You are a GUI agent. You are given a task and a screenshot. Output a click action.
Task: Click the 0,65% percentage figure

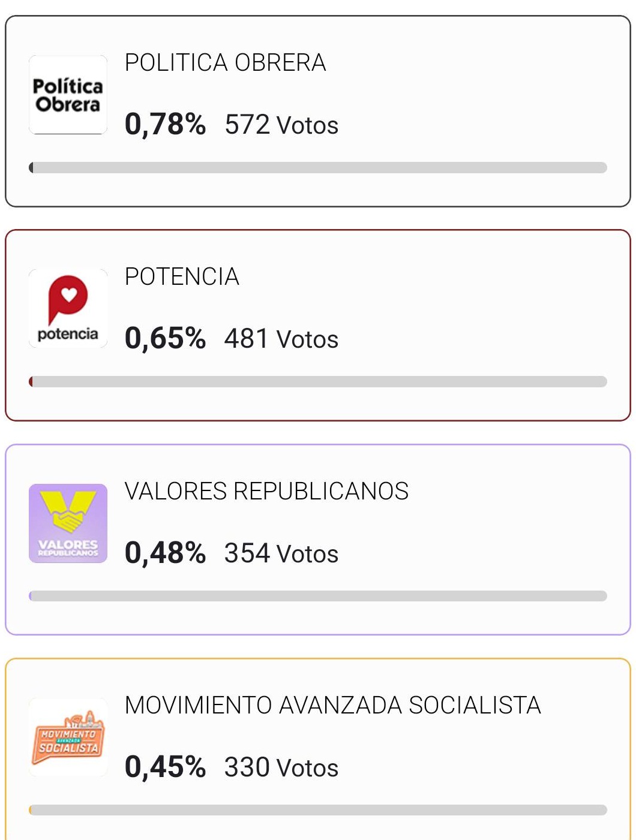[x=165, y=339]
